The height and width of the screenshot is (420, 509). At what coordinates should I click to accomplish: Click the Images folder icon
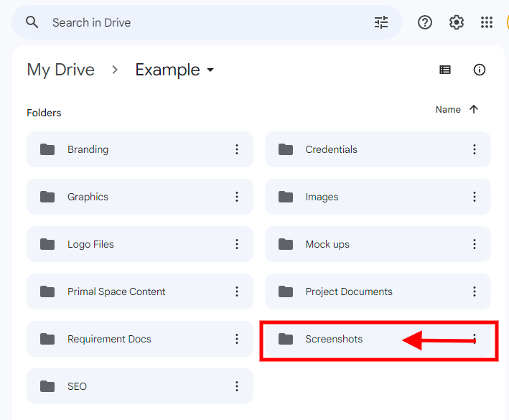286,197
